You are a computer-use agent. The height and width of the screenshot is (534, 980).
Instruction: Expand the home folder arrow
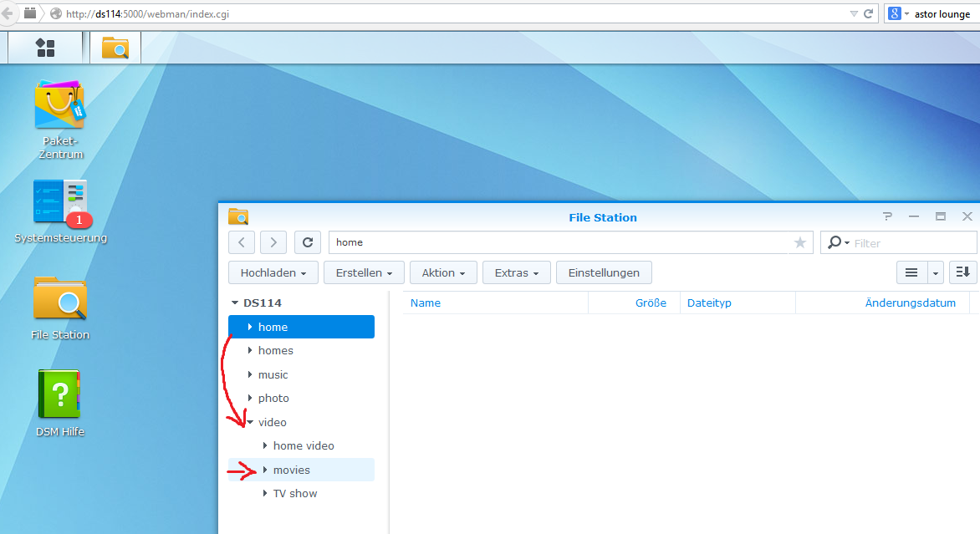[250, 327]
